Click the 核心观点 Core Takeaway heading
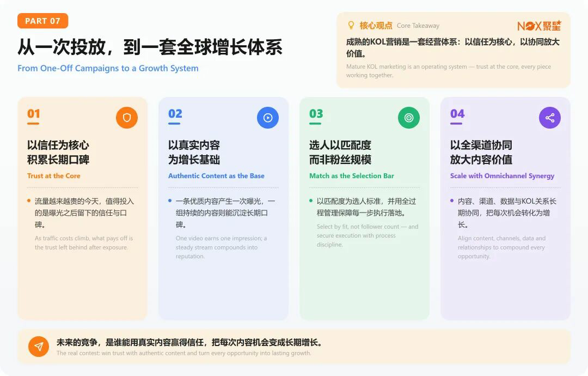This screenshot has height=376, width=588. (400, 26)
